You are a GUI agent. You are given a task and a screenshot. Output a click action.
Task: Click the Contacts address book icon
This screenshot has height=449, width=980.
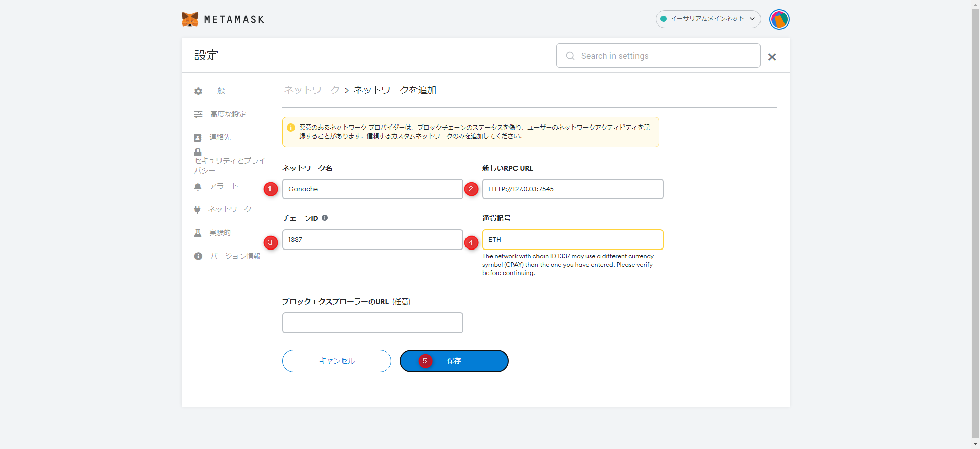coord(198,138)
